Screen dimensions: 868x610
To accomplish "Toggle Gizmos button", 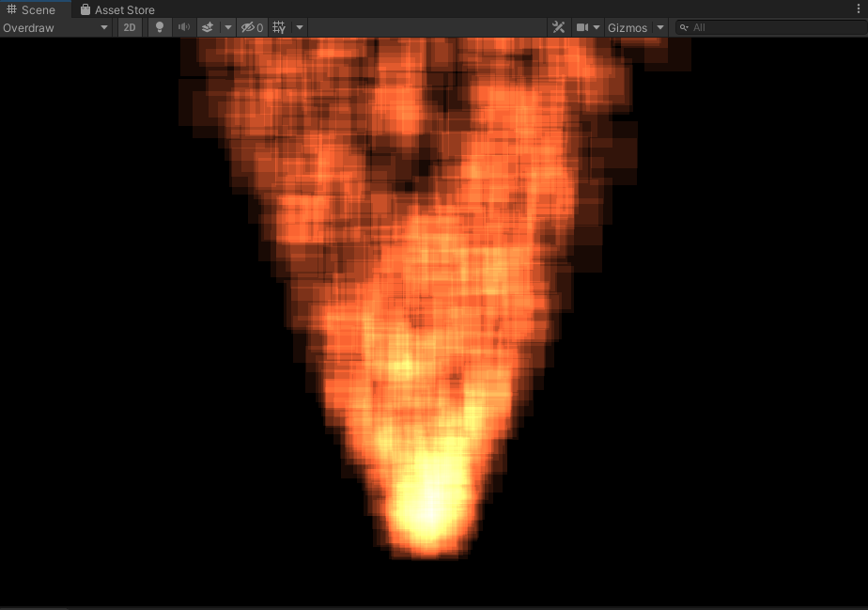I will [628, 27].
